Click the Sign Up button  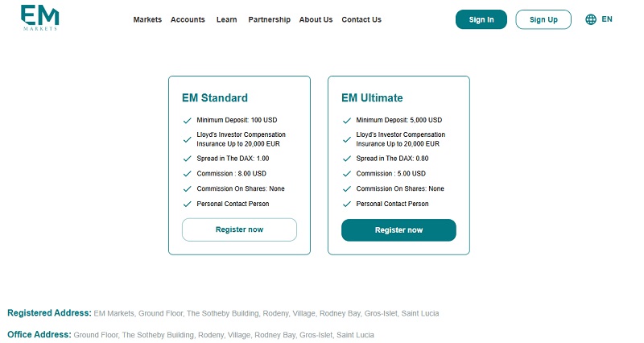coord(543,19)
